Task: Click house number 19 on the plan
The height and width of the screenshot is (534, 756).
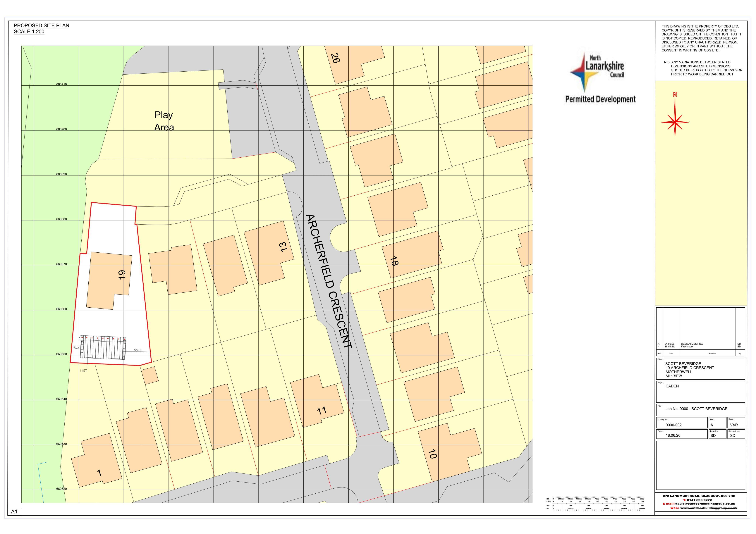Action: [122, 275]
